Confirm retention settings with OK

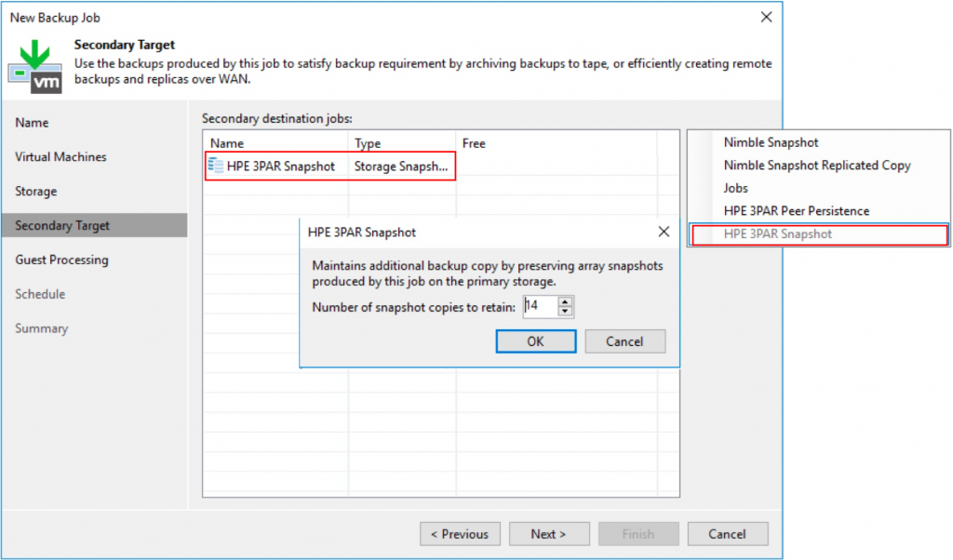(x=535, y=340)
